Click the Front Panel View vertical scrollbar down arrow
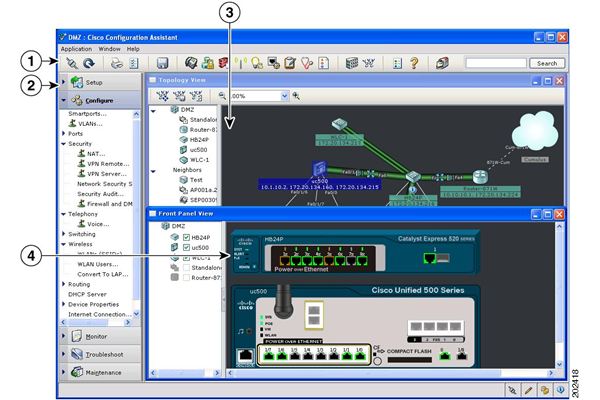Screen dimensions: 600x400 (x=559, y=364)
